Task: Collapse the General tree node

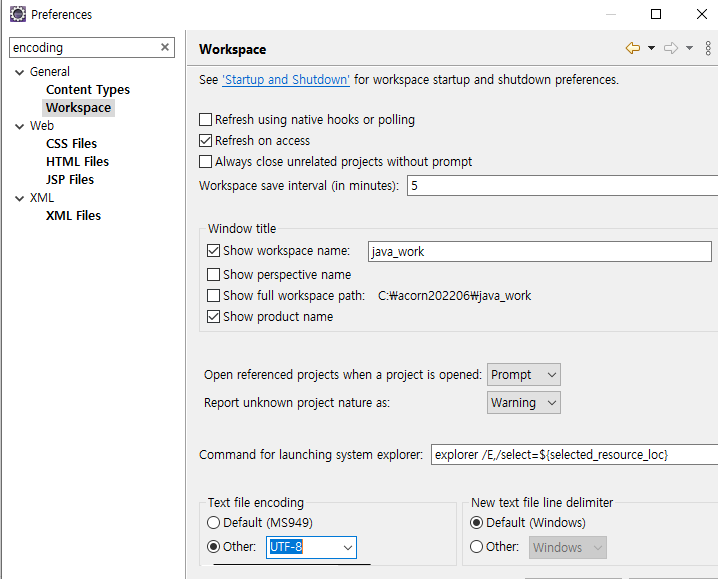Action: click(x=19, y=72)
